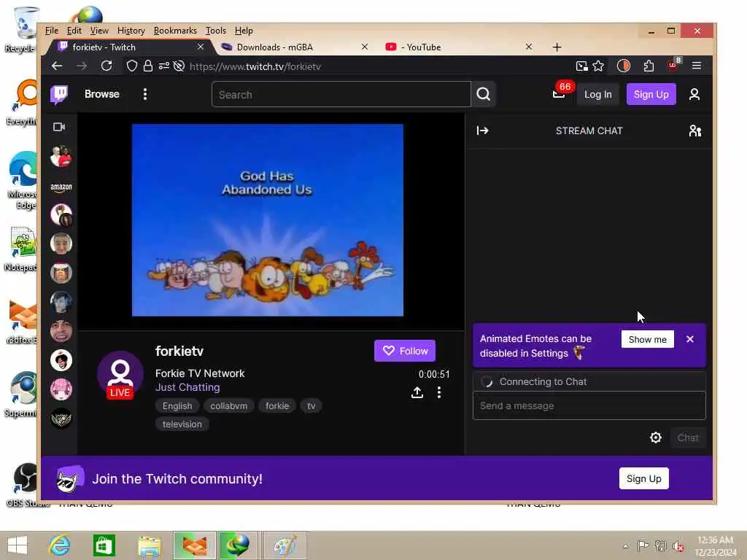Viewport: 747px width, 560px height.
Task: Open the chat community users icon
Action: coord(695,131)
